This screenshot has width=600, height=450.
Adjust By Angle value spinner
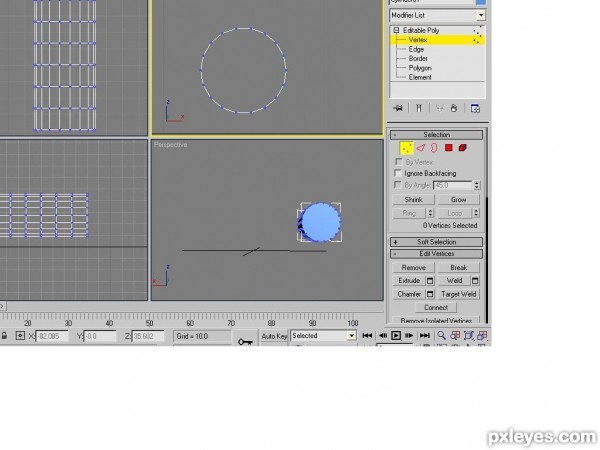point(476,186)
